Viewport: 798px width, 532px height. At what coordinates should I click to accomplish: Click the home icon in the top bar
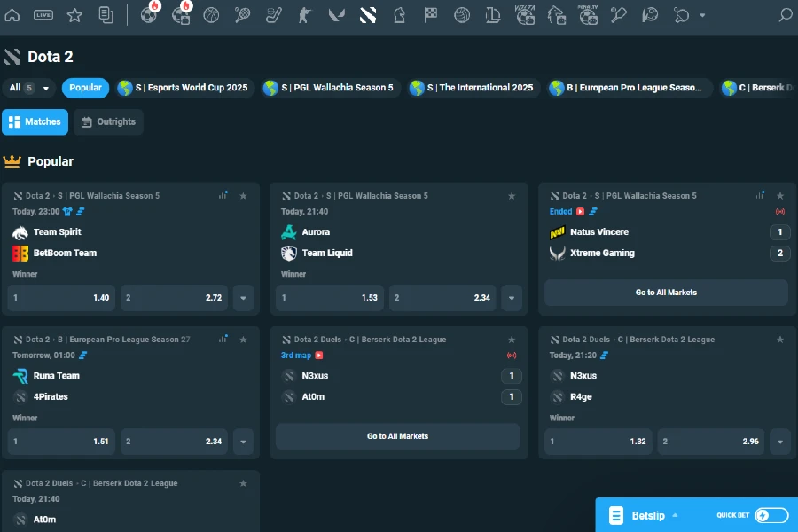pos(12,14)
